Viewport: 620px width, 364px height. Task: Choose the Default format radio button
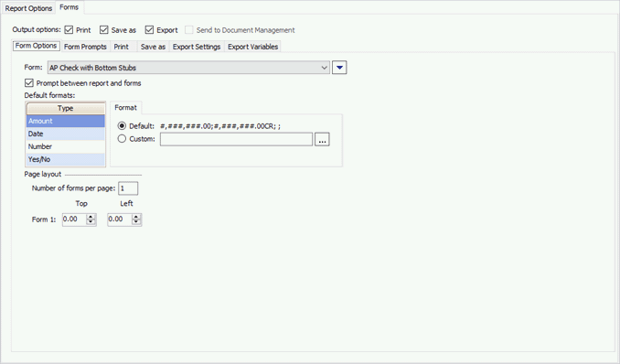(x=122, y=126)
